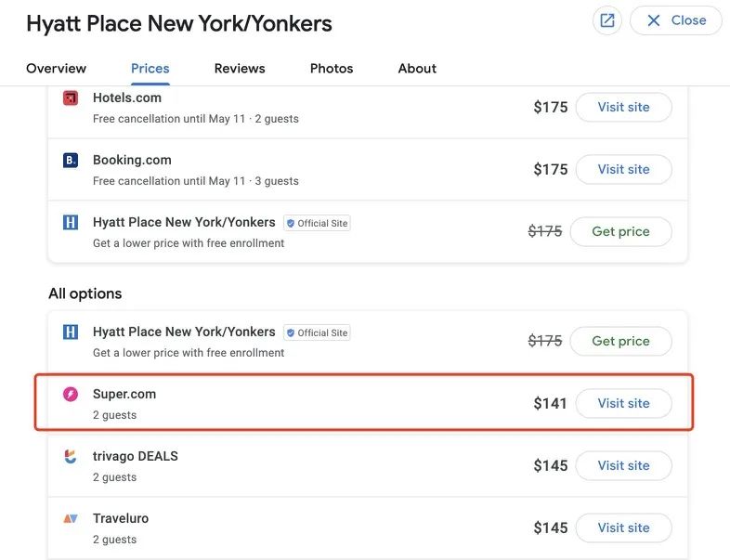Click the Booking.com logo icon
Screen dimensions: 730x560
pyautogui.click(x=71, y=160)
